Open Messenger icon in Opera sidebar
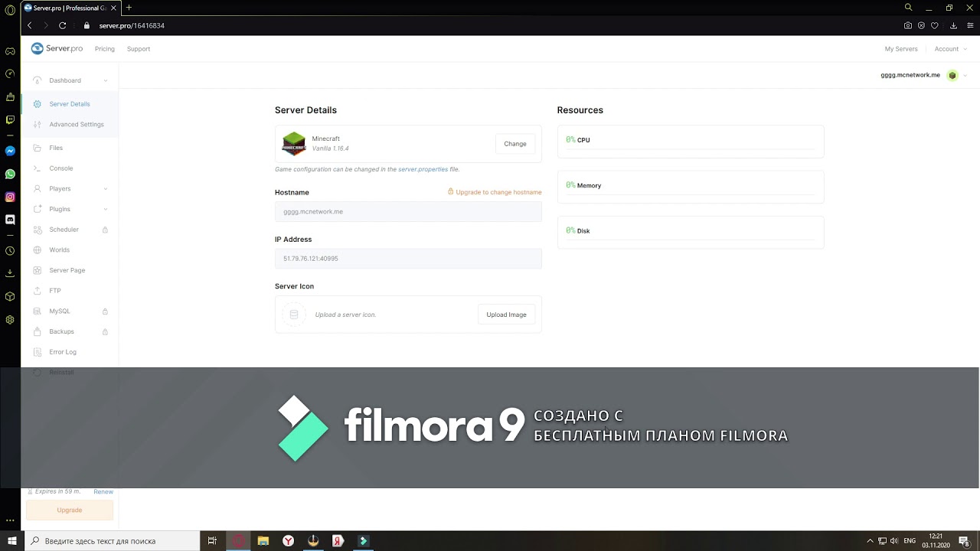980x551 pixels. coord(10,151)
